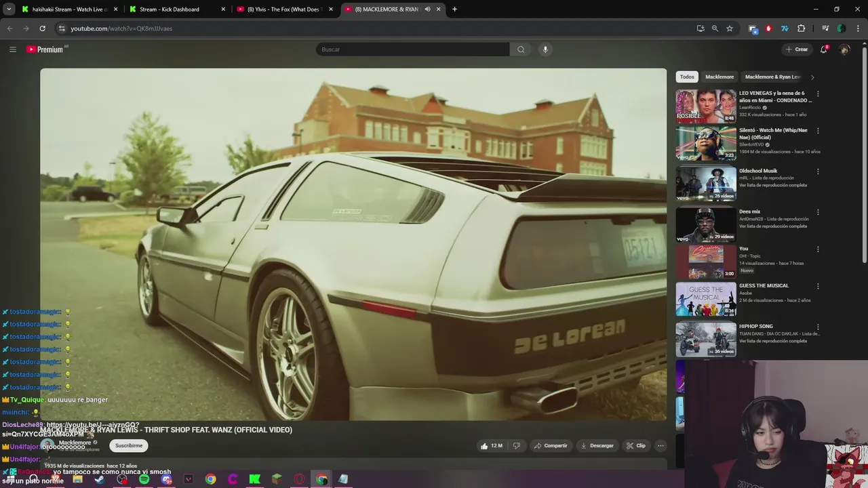The height and width of the screenshot is (488, 868).
Task: Open options menu for Oldschool Musik
Action: tap(818, 171)
